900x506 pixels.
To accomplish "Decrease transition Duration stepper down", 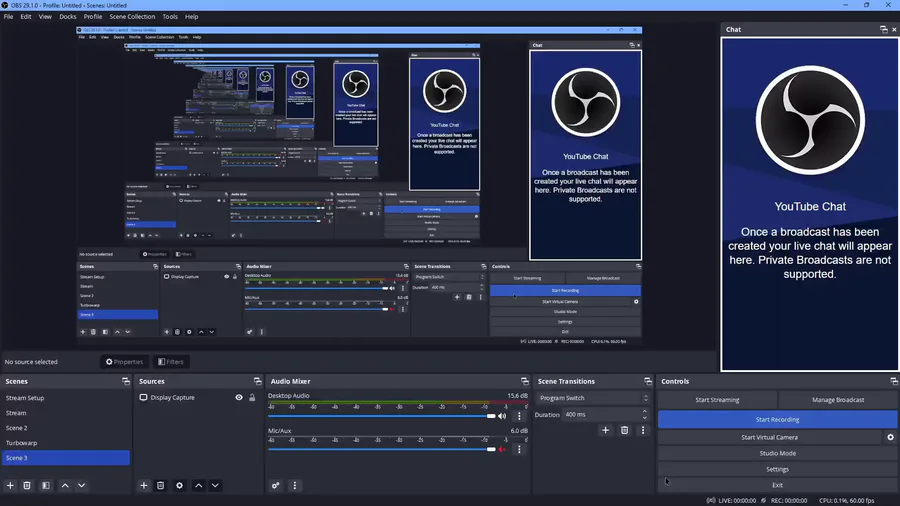I will [645, 417].
